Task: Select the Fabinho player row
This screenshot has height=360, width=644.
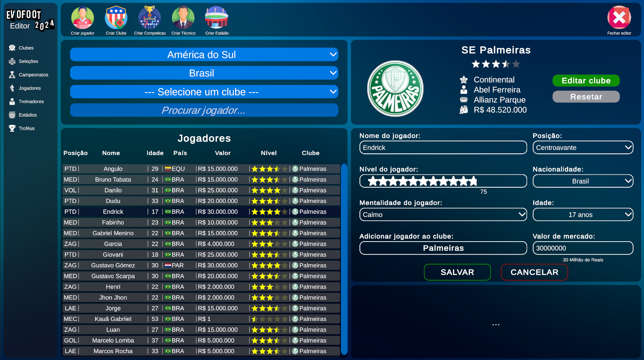Action: click(201, 222)
